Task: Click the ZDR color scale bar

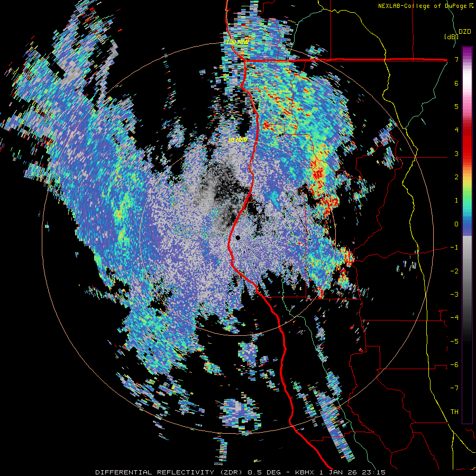Action: click(x=467, y=235)
